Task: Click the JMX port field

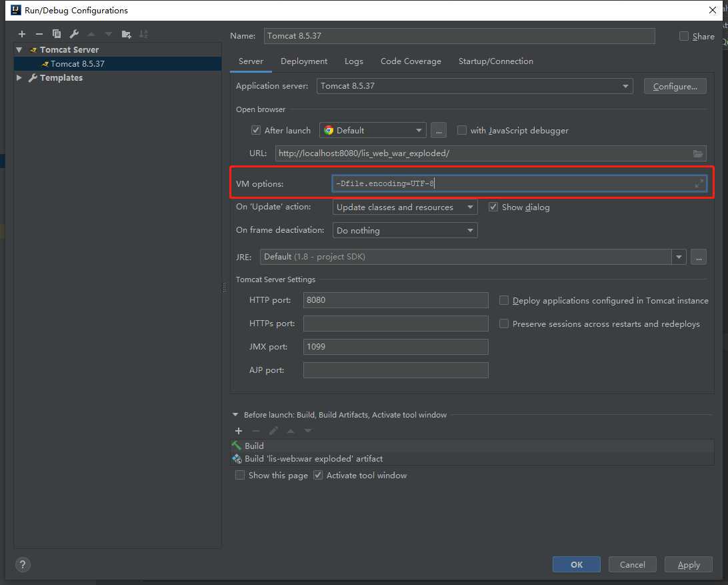Action: tap(395, 347)
